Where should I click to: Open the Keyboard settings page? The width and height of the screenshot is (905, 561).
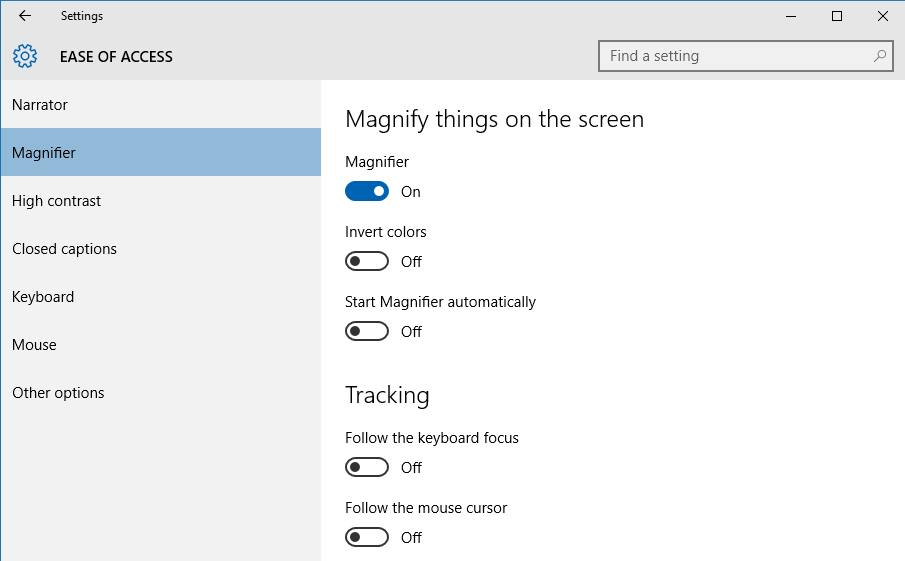161,296
